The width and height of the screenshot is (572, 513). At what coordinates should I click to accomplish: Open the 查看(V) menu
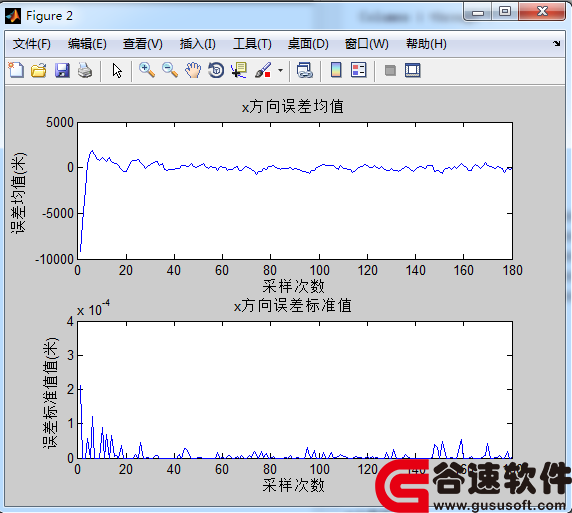[x=143, y=44]
